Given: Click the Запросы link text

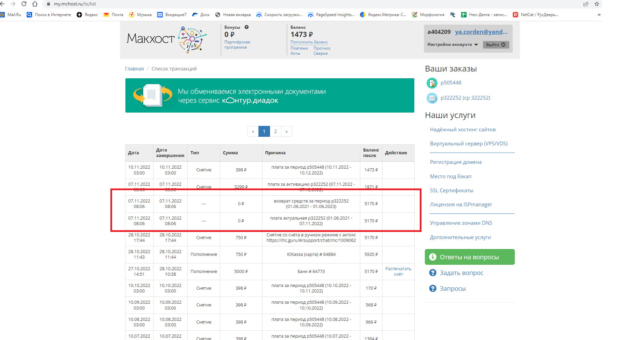Looking at the screenshot, I should point(453,289).
